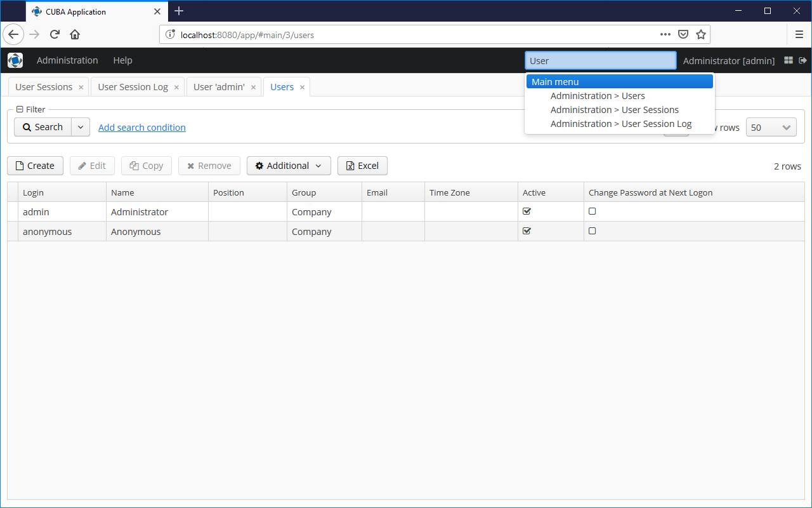Screen dimensions: 812x508
Task: Open the window layout grid icon
Action: [x=789, y=60]
